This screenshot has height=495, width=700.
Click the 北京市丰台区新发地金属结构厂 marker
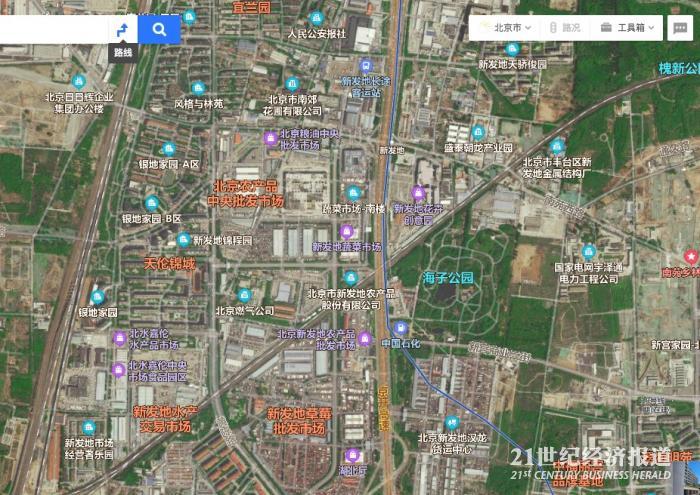[x=557, y=146]
